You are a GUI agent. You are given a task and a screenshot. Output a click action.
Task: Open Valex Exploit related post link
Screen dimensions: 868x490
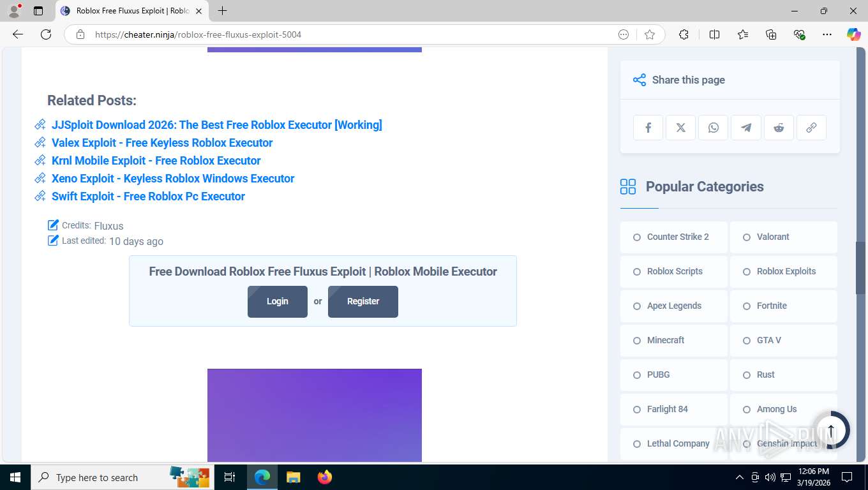(162, 143)
